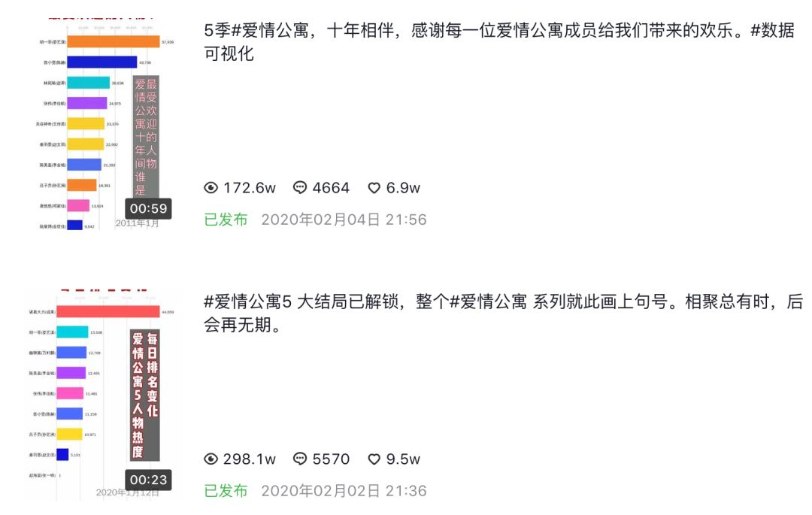This screenshot has height=515, width=812.
Task: Click the 00:23 duration badge
Action: click(148, 480)
